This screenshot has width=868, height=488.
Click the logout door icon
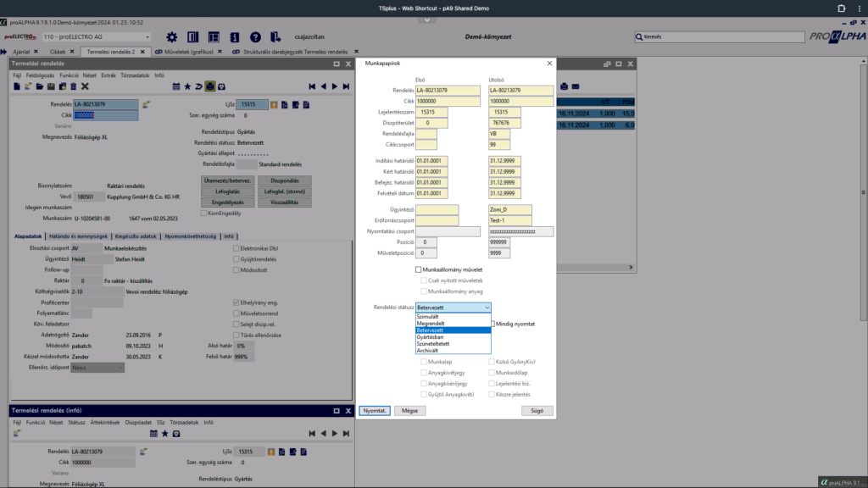click(276, 37)
